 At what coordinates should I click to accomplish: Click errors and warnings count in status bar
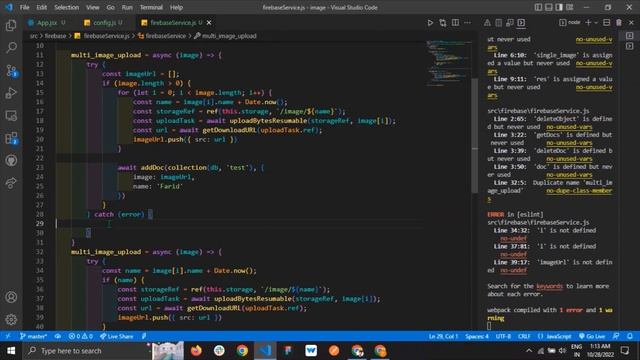point(80,336)
